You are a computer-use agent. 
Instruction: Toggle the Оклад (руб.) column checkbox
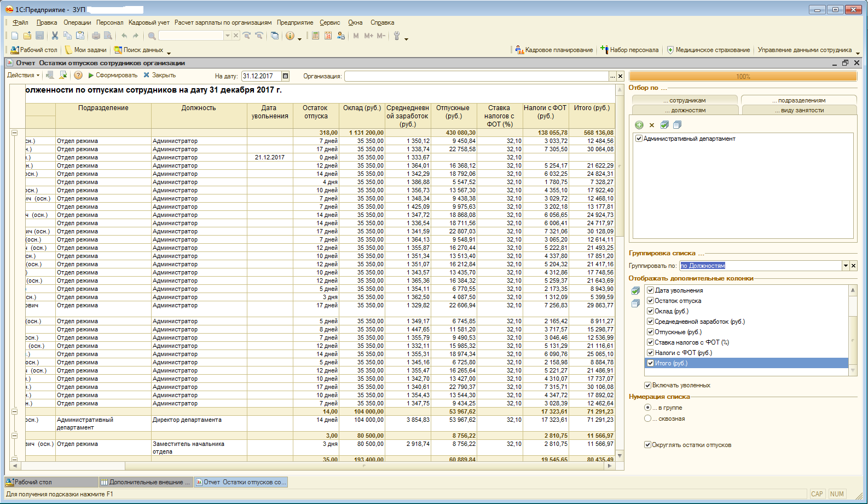click(650, 311)
